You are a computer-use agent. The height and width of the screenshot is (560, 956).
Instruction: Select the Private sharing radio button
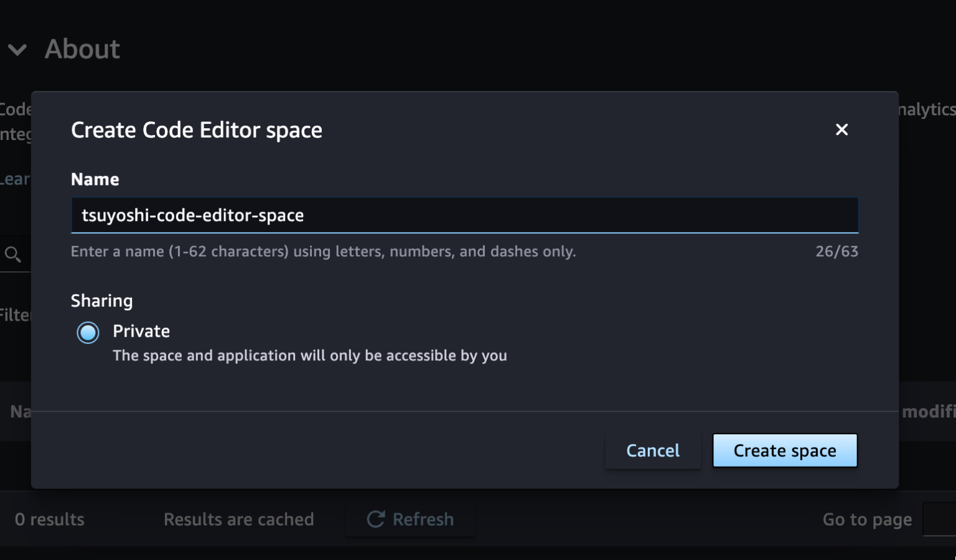tap(88, 332)
